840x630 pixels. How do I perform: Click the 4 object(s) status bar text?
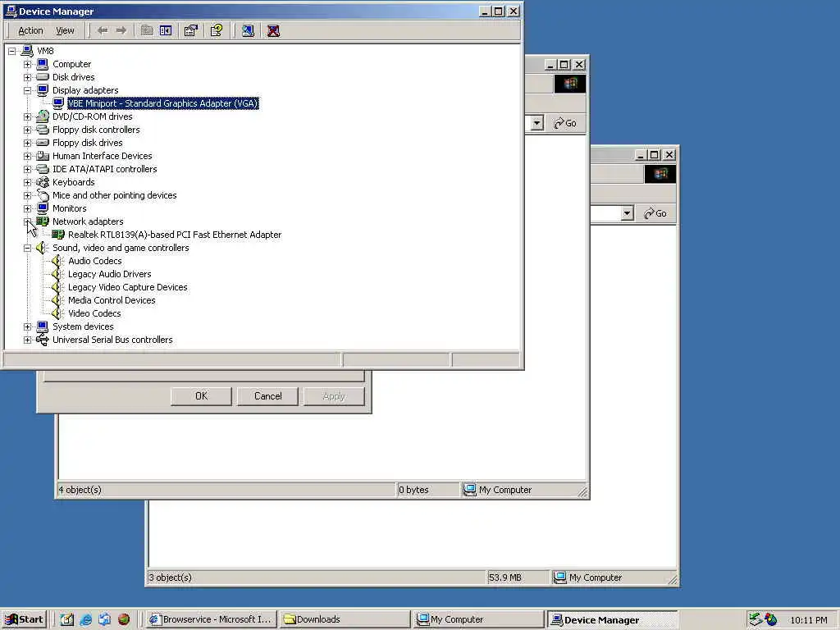[x=80, y=490]
